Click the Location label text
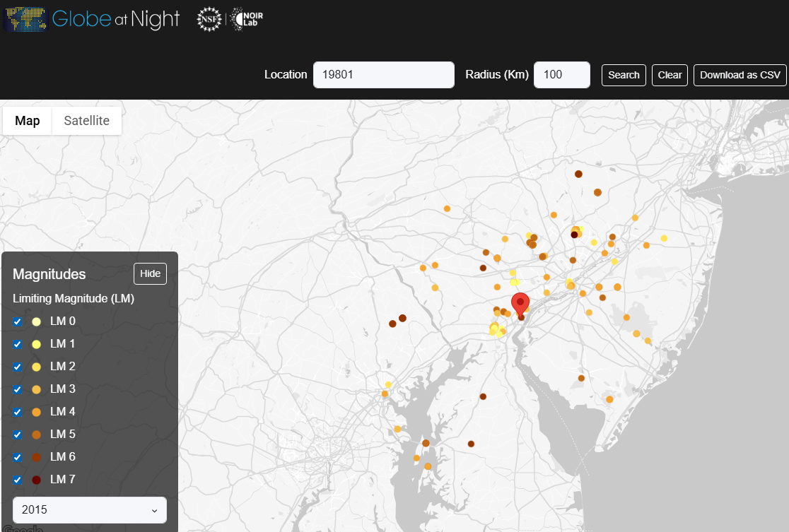 (x=286, y=74)
